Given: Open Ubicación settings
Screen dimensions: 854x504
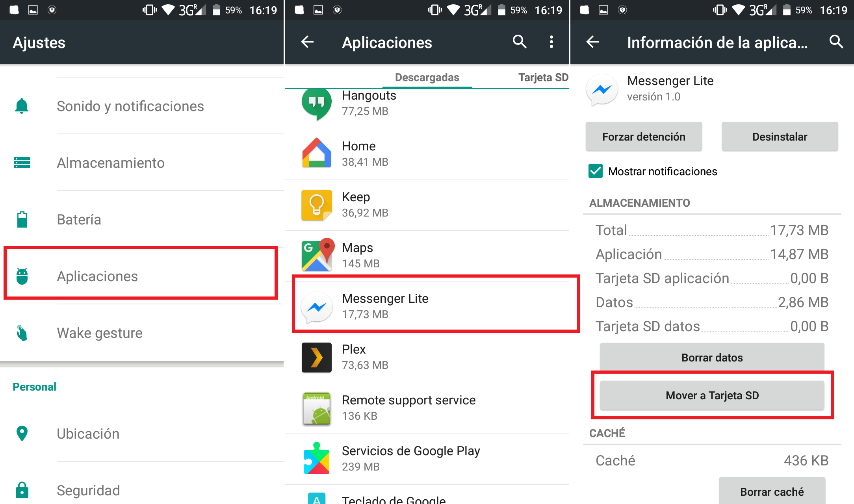Looking at the screenshot, I should click(142, 434).
